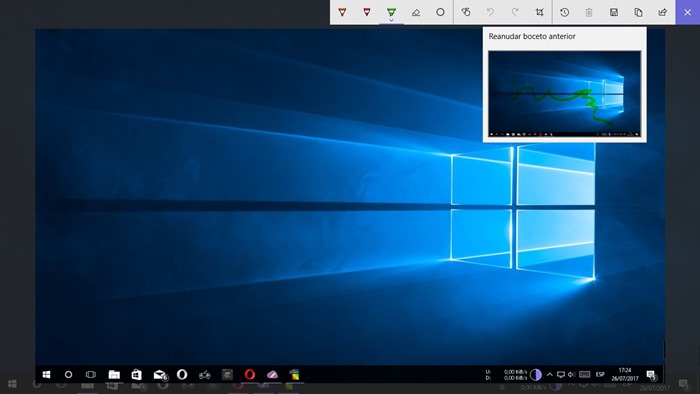Share the sketch
Screen dimensions: 700x394
click(663, 12)
